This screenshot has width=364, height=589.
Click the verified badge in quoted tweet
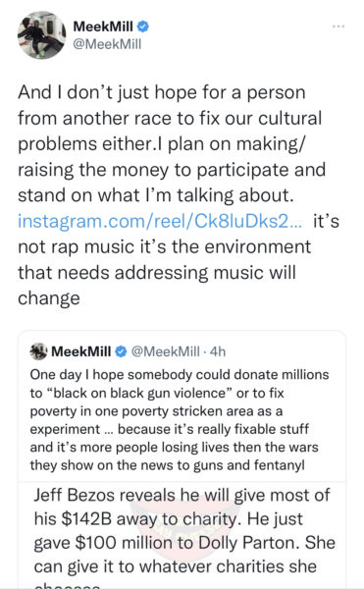pyautogui.click(x=121, y=351)
